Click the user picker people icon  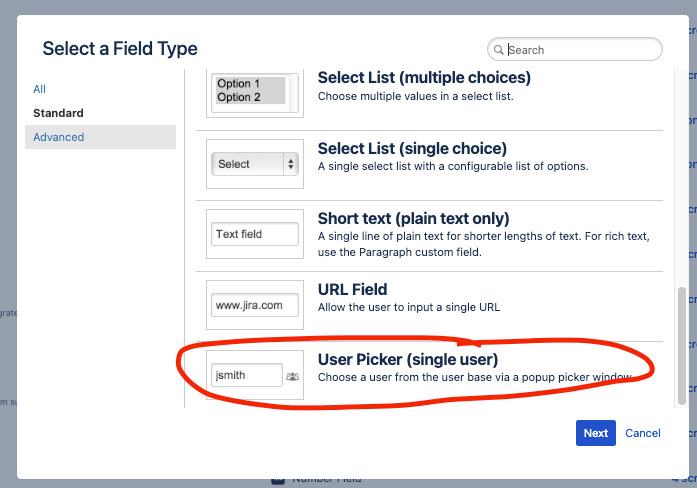pos(292,377)
